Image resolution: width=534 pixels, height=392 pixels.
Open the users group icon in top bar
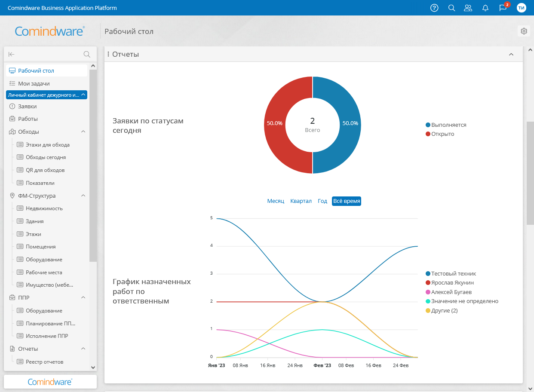coord(468,8)
